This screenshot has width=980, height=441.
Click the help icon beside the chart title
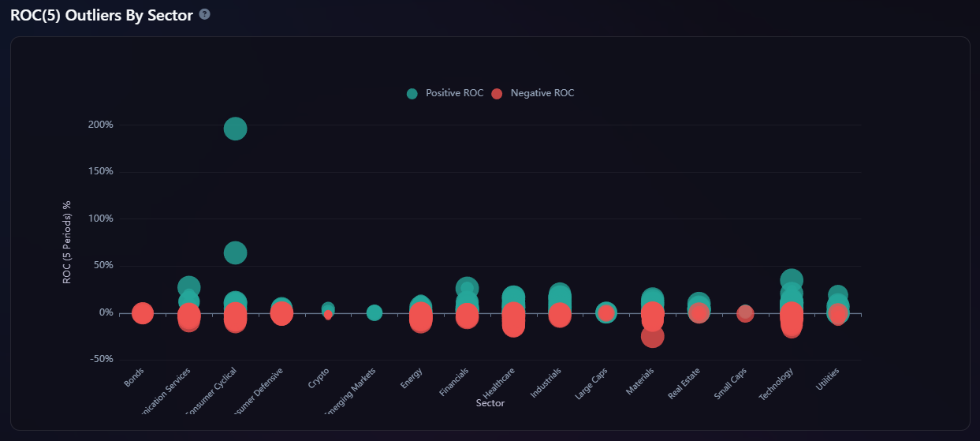(205, 14)
